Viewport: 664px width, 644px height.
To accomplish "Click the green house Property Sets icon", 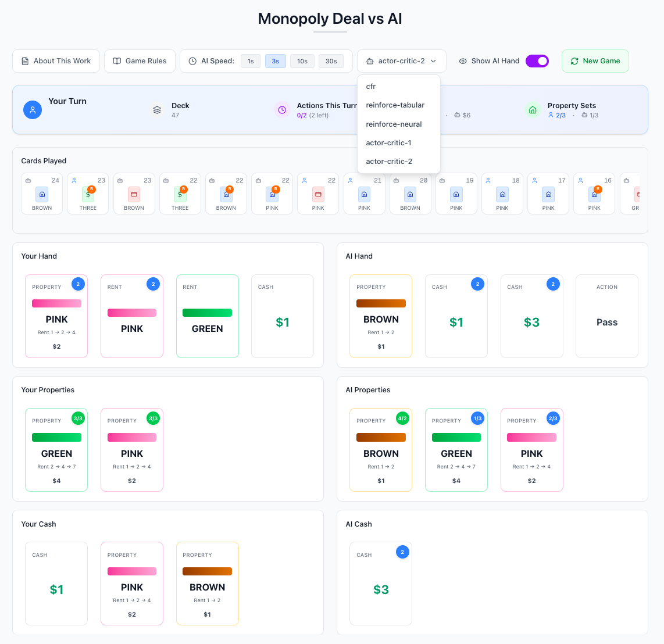I will (533, 110).
